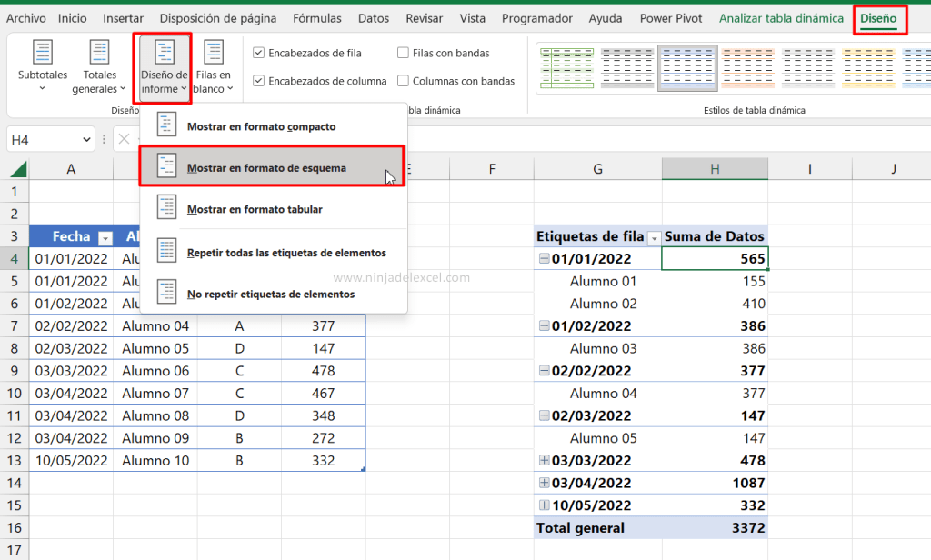Click the Cancel (X) icon beside the formula bar

coord(123,138)
